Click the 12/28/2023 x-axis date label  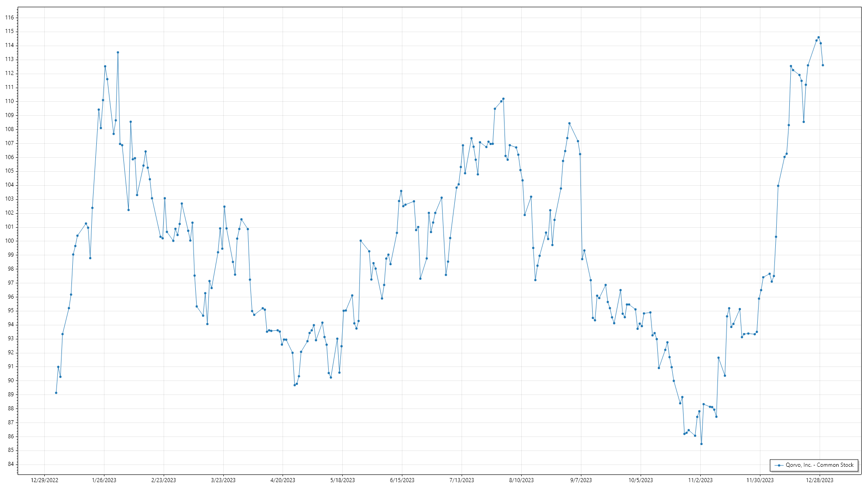tap(819, 480)
